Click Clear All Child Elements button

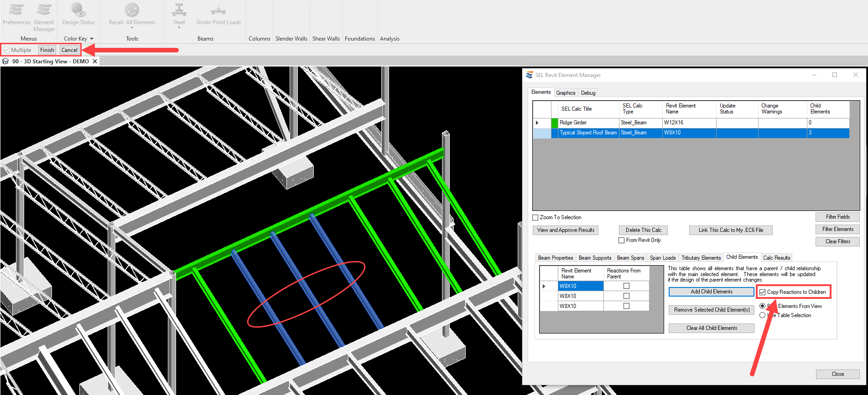[x=712, y=328]
